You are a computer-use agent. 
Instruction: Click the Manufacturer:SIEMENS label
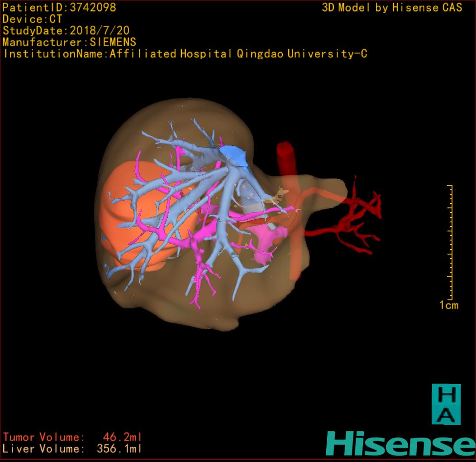click(x=69, y=42)
